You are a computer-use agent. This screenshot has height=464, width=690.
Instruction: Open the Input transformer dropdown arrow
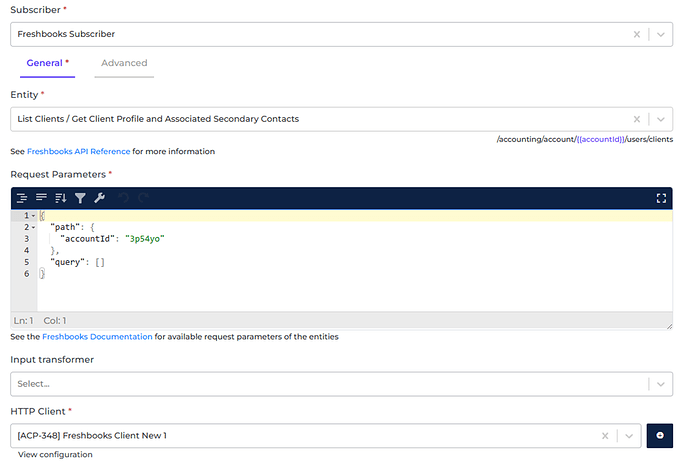661,384
